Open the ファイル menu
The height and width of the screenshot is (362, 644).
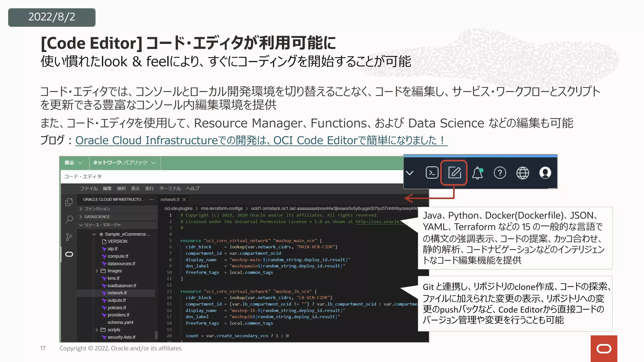pyautogui.click(x=89, y=189)
